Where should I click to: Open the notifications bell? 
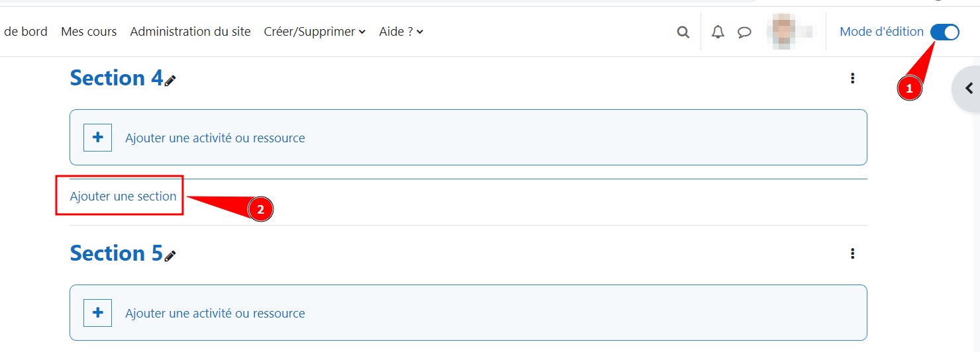pos(718,32)
